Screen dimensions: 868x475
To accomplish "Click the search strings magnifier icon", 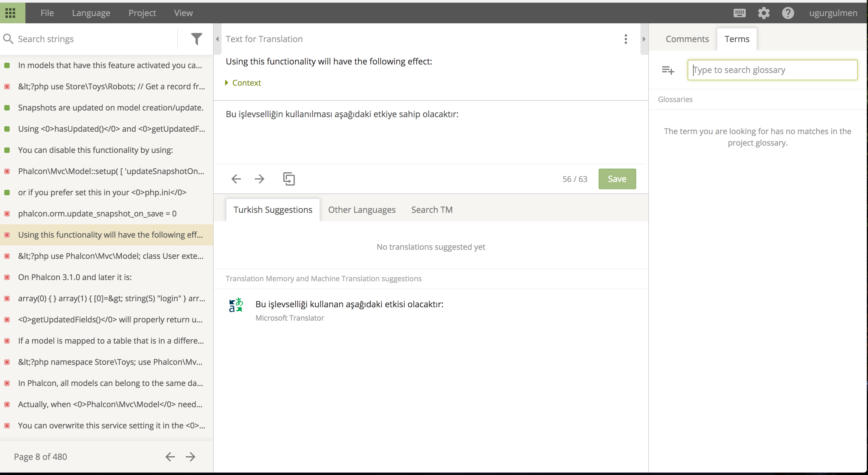I will (x=8, y=39).
